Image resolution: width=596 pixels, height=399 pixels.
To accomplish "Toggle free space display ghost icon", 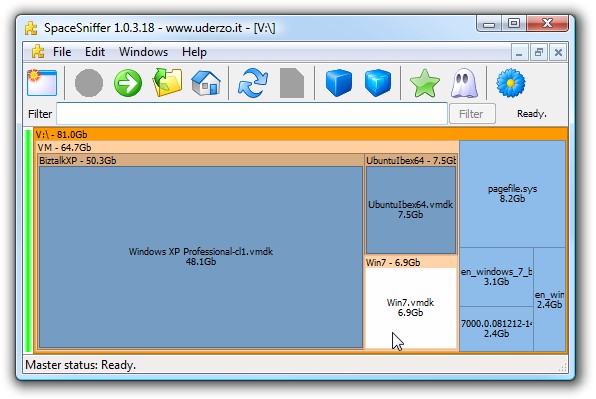I will pos(464,83).
